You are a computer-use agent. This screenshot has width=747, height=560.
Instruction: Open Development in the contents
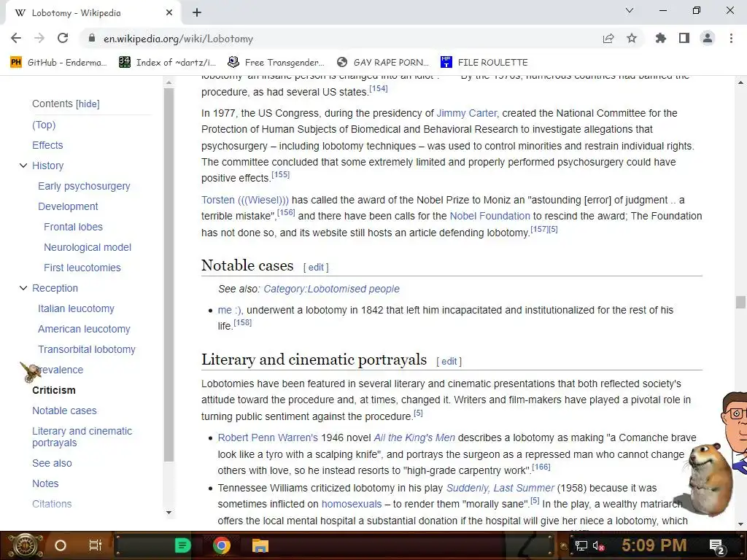coord(68,206)
